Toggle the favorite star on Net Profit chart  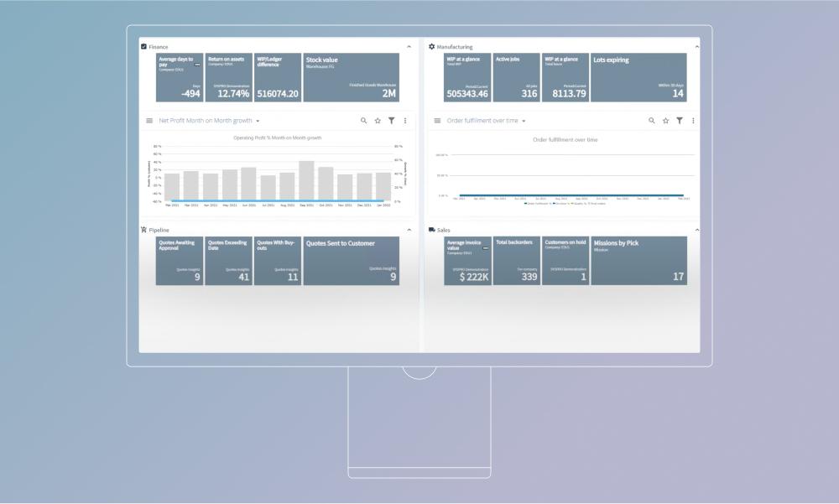379,121
